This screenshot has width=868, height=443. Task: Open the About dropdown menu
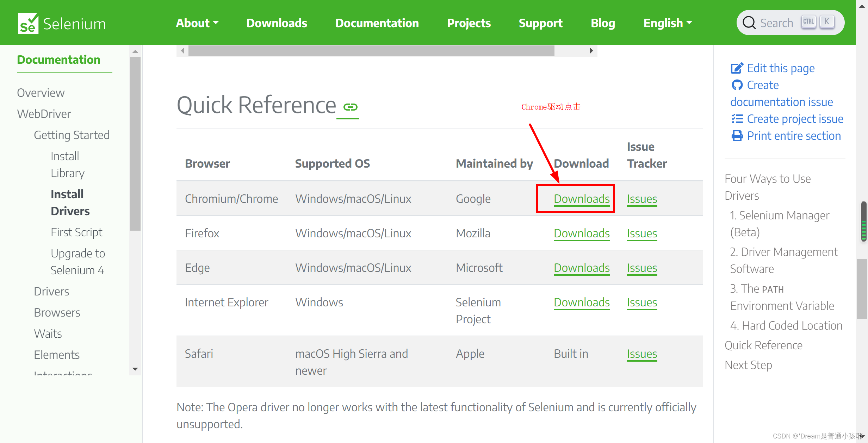coord(197,23)
